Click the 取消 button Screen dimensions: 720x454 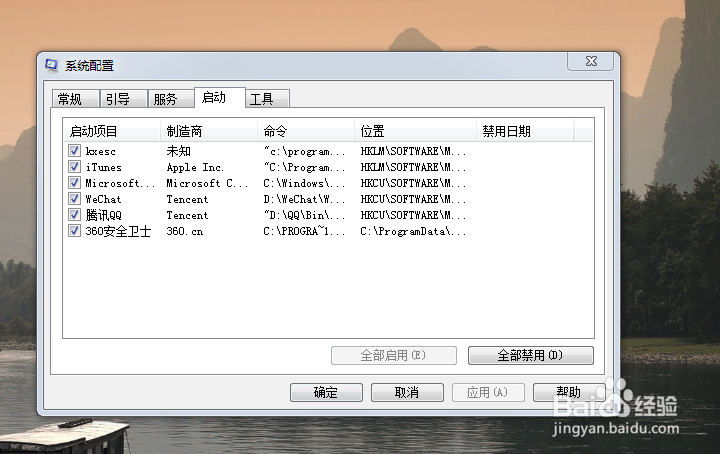pyautogui.click(x=407, y=392)
